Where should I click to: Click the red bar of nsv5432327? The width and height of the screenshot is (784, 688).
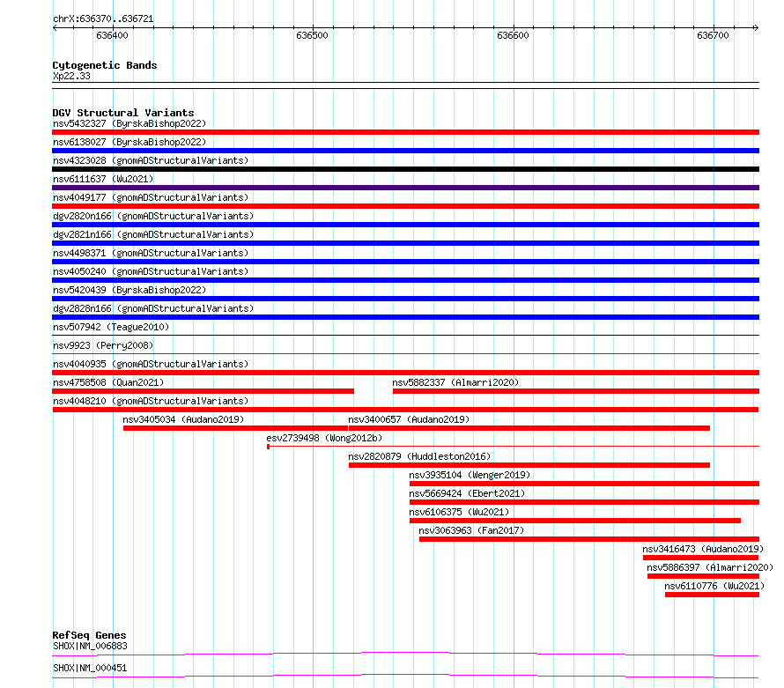pos(405,132)
